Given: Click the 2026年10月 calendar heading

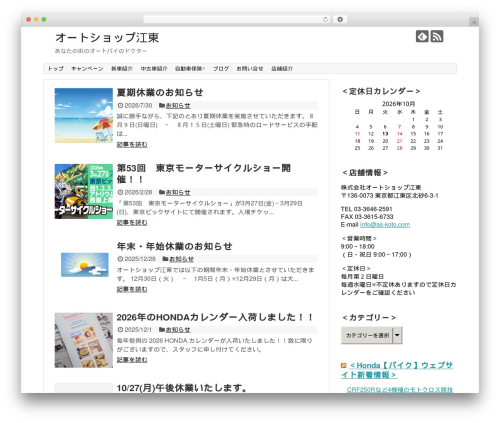Looking at the screenshot, I should click(x=398, y=104).
